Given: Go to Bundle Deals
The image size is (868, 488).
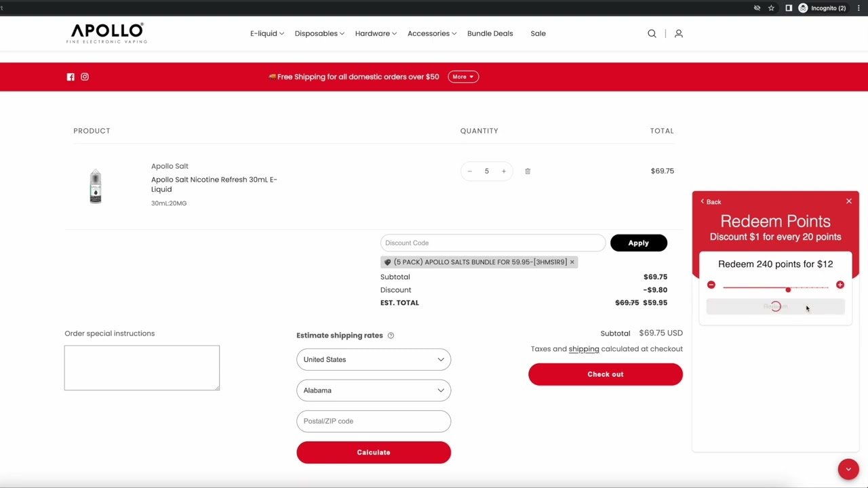Looking at the screenshot, I should click(x=490, y=33).
